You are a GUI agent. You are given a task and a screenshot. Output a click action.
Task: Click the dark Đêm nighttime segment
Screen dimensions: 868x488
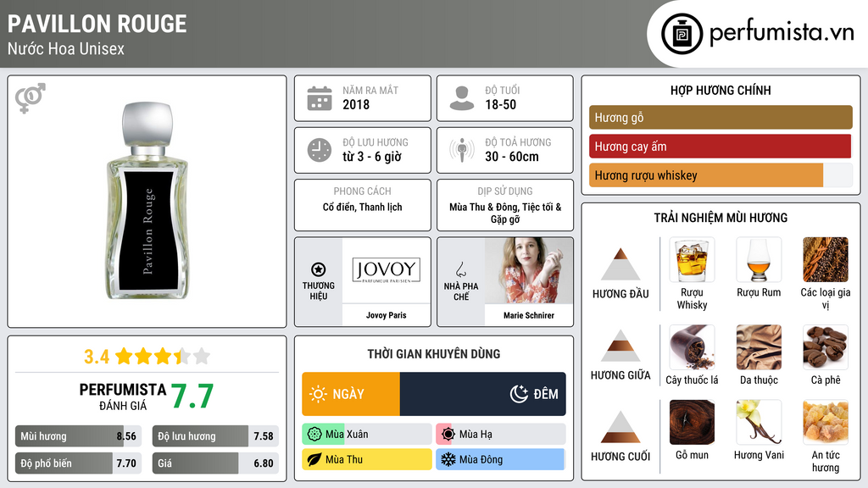[x=482, y=394]
